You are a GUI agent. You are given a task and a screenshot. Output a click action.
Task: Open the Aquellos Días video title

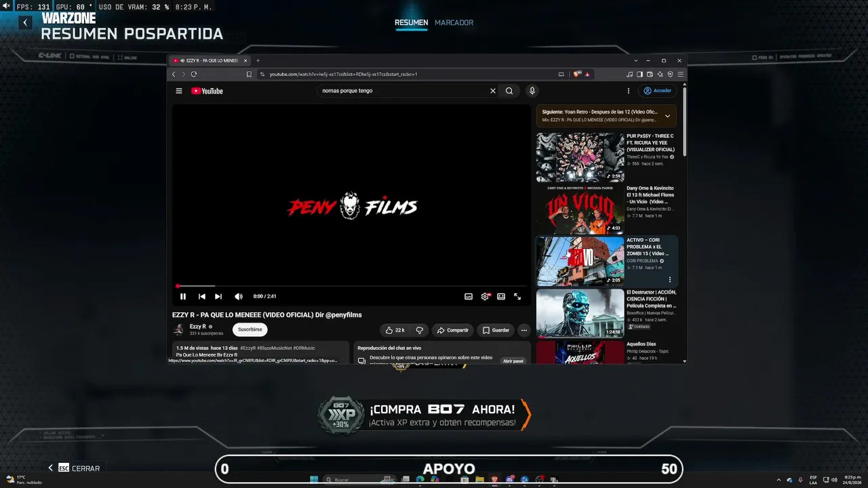coord(641,344)
